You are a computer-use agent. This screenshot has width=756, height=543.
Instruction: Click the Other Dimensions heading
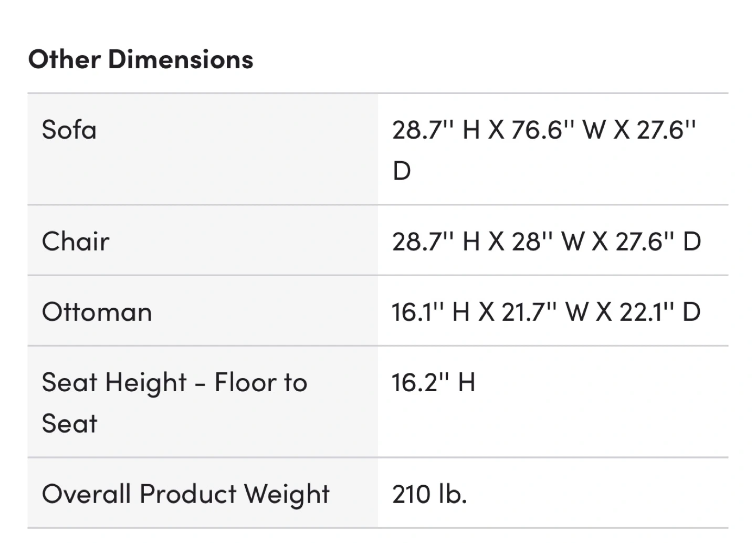click(141, 59)
